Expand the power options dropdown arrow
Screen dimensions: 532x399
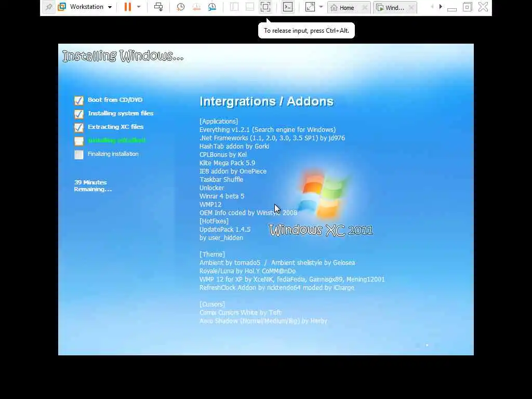[x=138, y=7]
